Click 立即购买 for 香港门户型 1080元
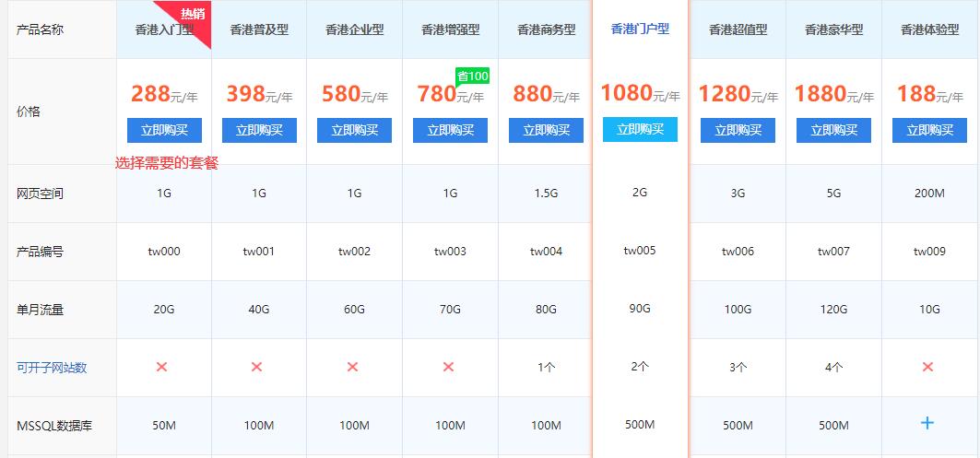Viewport: 980px width, 458px height. click(x=640, y=129)
